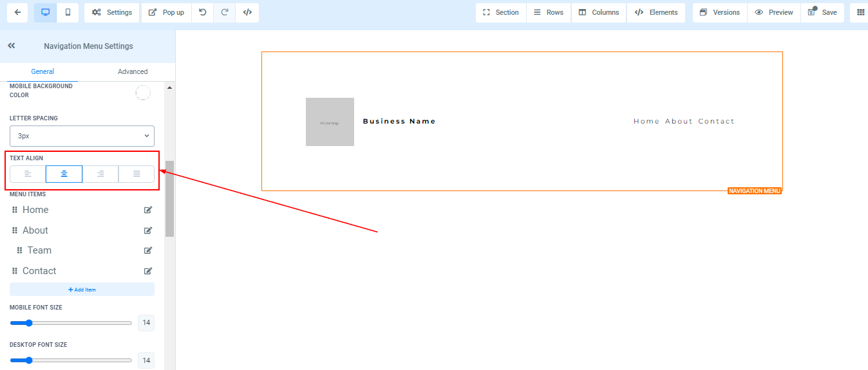Viewport: 868px width, 370px height.
Task: Click the back arrow icon
Action: click(17, 12)
